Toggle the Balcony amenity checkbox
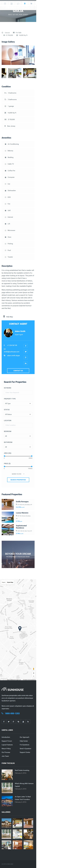 5,151
